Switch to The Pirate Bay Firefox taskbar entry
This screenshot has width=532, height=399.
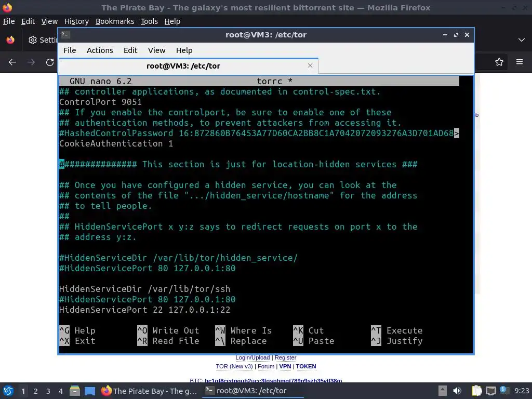(x=149, y=391)
